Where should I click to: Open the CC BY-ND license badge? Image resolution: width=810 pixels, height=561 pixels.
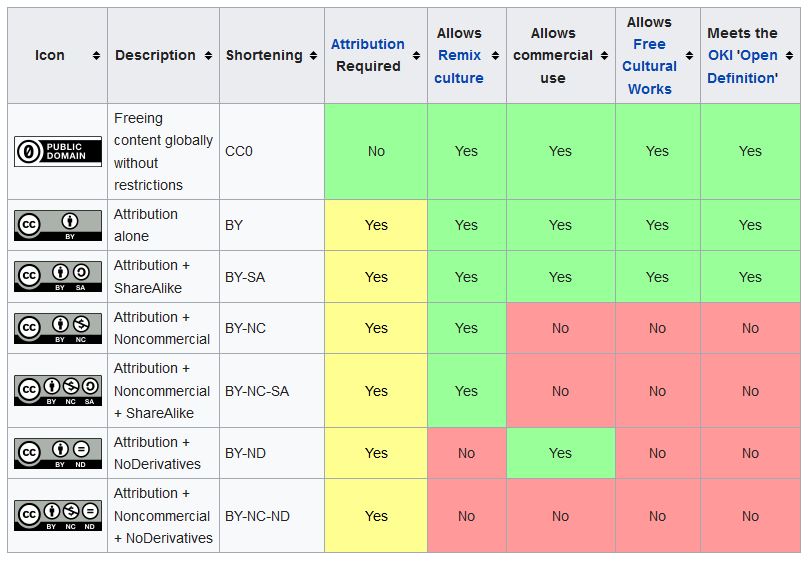tap(58, 453)
